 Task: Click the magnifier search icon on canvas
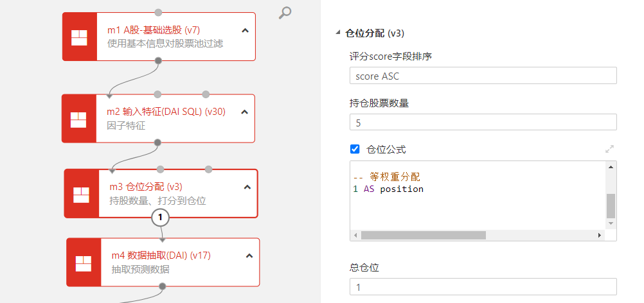[285, 12]
